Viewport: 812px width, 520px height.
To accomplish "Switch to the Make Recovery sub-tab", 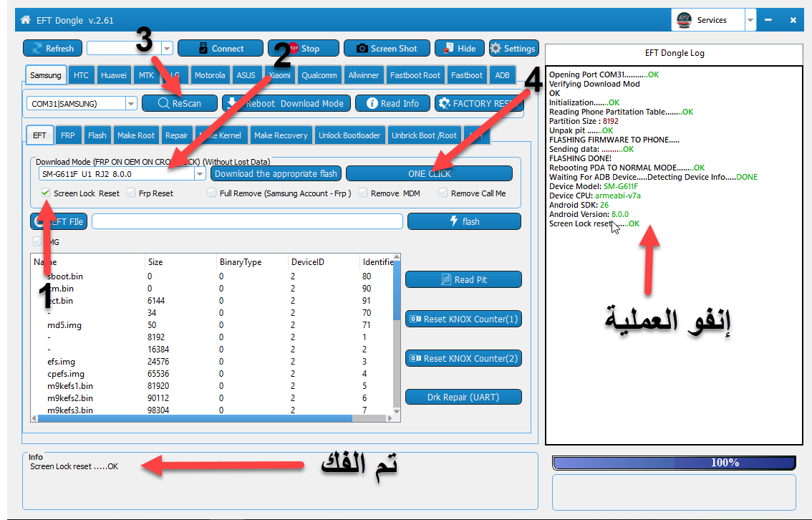I will pos(281,135).
